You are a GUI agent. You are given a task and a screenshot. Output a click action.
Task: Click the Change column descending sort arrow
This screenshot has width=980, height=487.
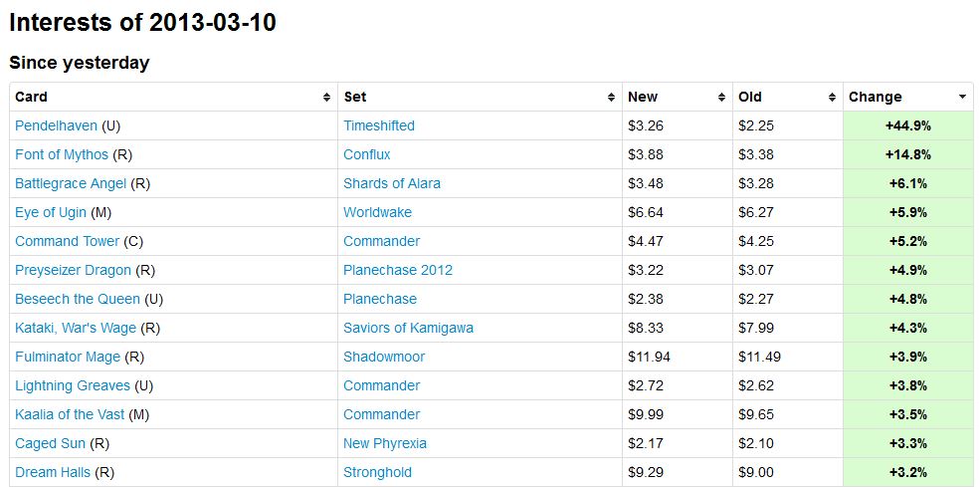tap(962, 98)
